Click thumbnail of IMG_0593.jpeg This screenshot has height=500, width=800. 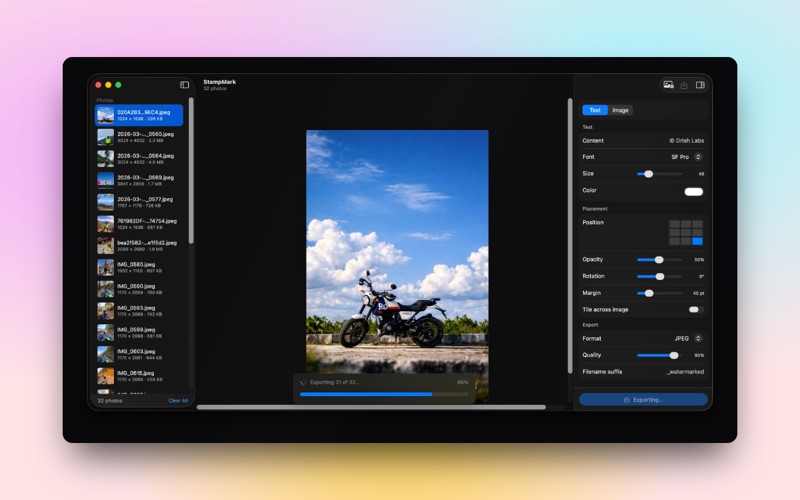click(x=106, y=311)
